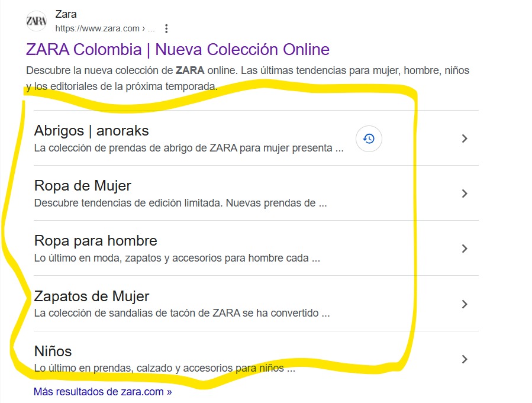Screen dimensions: 532x403
Task: Click 'La colección de sandalias de tacón' description
Action: tap(182, 313)
